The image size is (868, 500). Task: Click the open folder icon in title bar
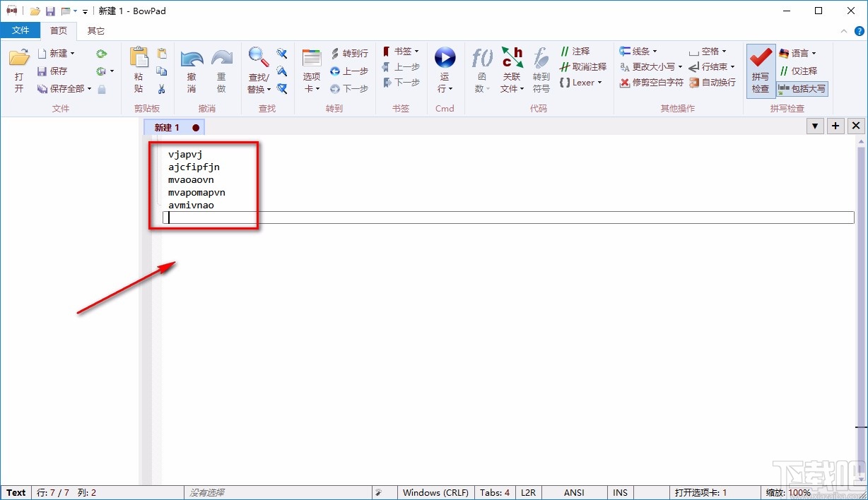[35, 11]
